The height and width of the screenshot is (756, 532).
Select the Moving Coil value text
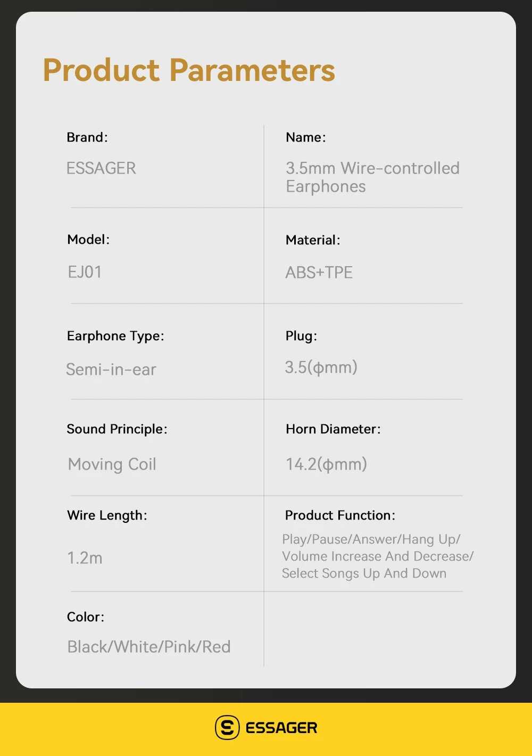(112, 464)
